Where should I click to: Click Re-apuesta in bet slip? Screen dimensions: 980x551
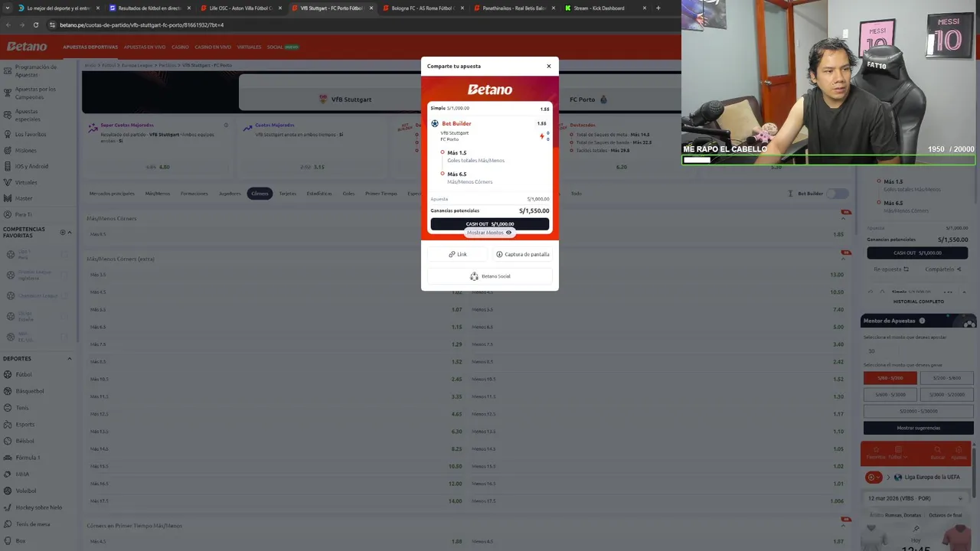coord(891,269)
